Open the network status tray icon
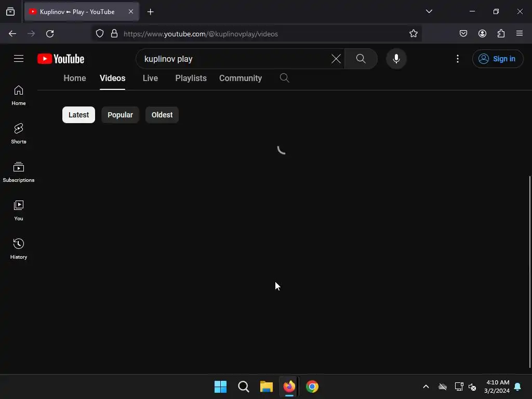 click(459, 387)
